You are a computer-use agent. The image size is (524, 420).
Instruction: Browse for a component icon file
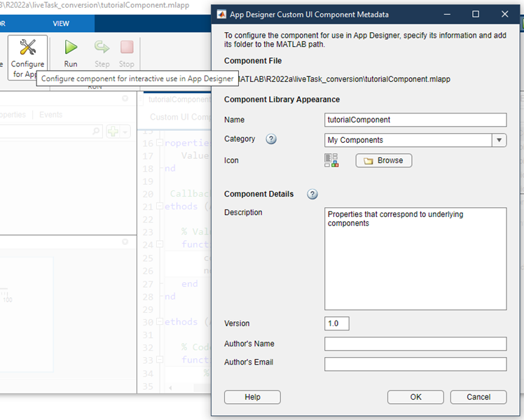point(384,160)
